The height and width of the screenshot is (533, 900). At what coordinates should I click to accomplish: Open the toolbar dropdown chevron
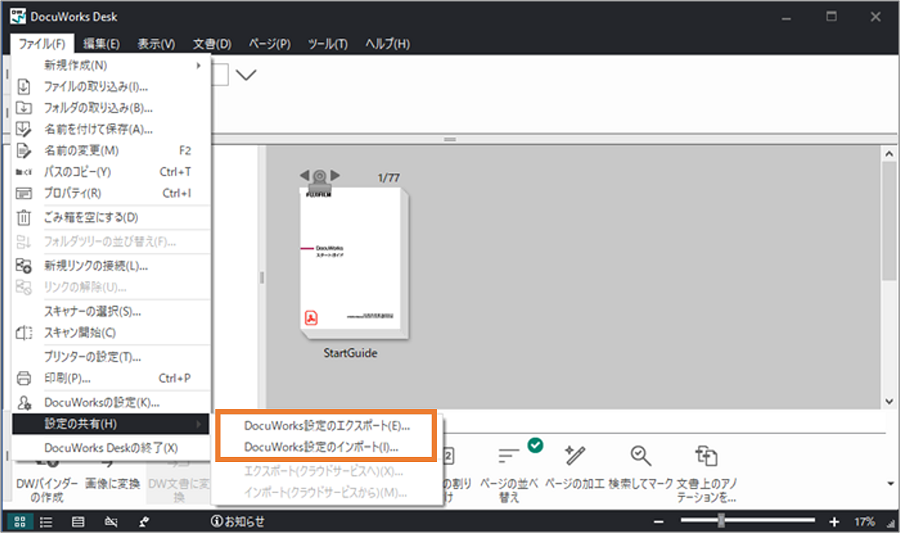(246, 75)
